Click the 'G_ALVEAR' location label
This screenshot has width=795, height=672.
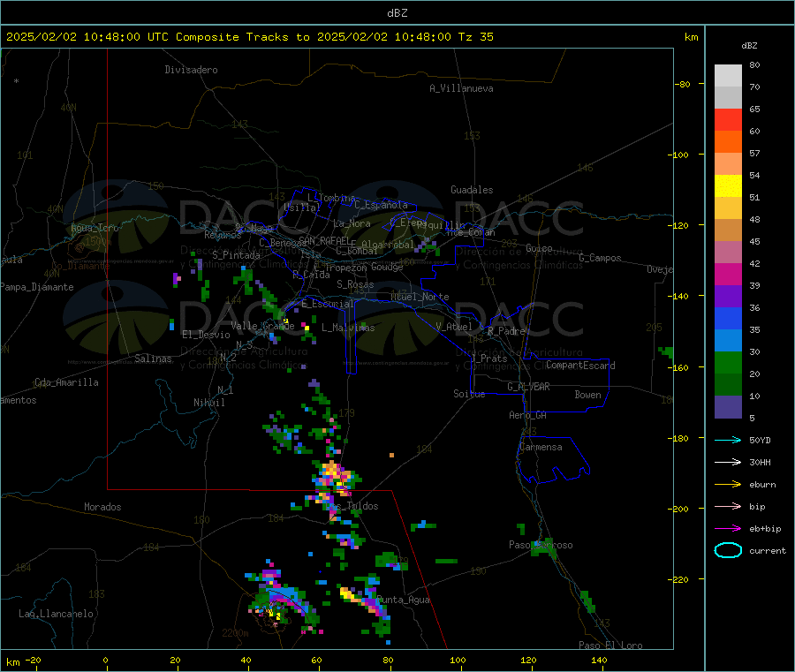pyautogui.click(x=528, y=387)
